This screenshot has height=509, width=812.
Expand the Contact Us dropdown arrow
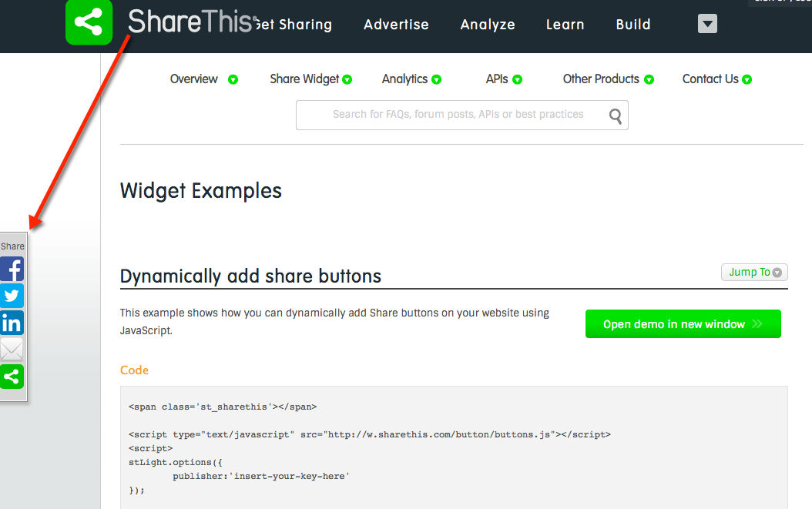(747, 79)
